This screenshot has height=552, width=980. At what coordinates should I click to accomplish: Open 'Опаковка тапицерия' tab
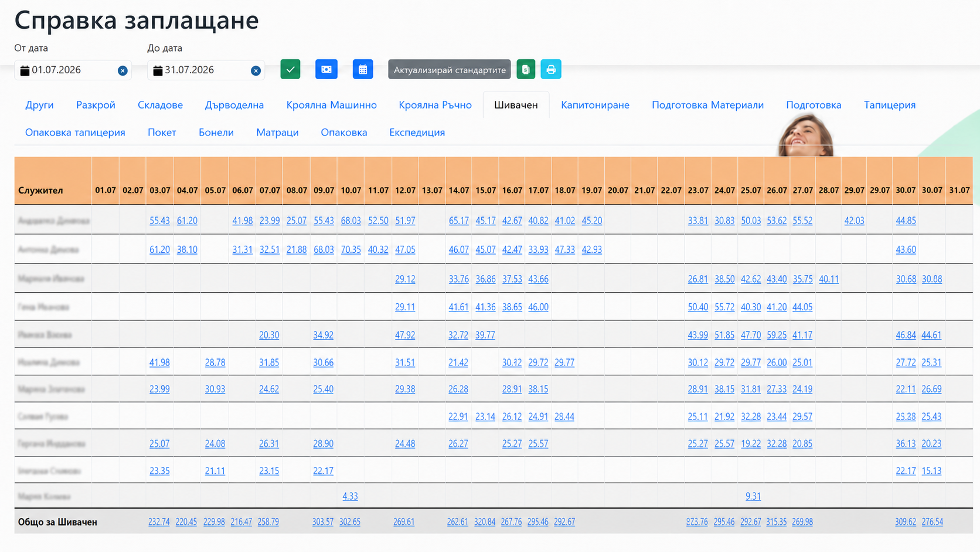(x=75, y=133)
